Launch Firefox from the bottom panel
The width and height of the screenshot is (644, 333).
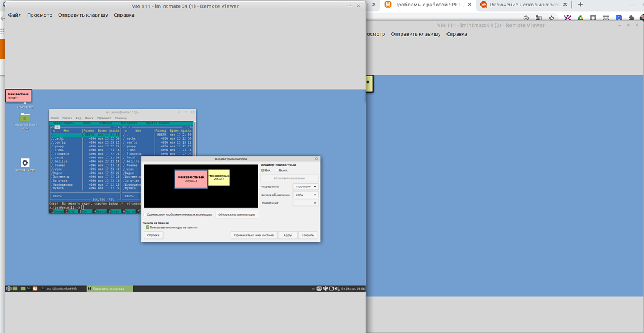click(35, 289)
